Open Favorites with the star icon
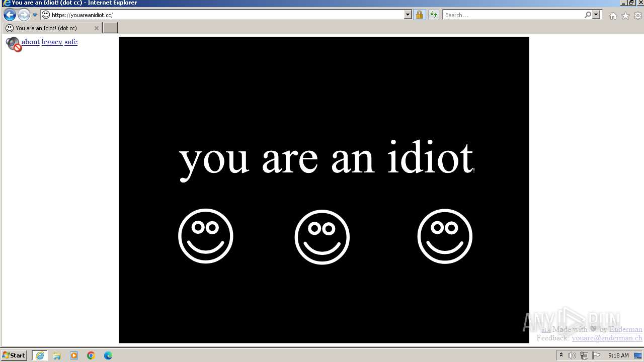This screenshot has height=362, width=644. pyautogui.click(x=625, y=16)
